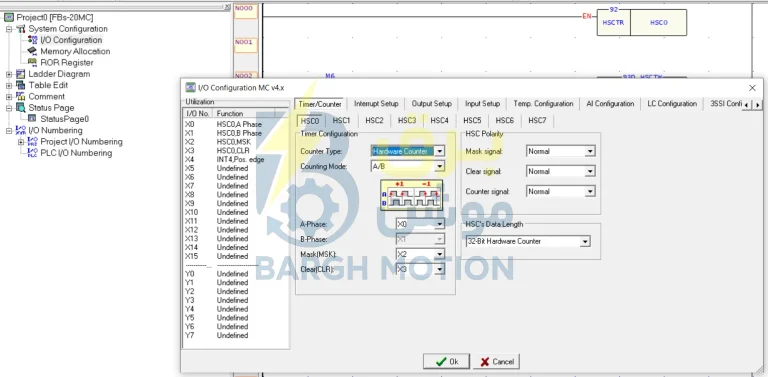Click the HSCTR function block in ladder
Image resolution: width=768 pixels, height=377 pixels.
tap(642, 23)
